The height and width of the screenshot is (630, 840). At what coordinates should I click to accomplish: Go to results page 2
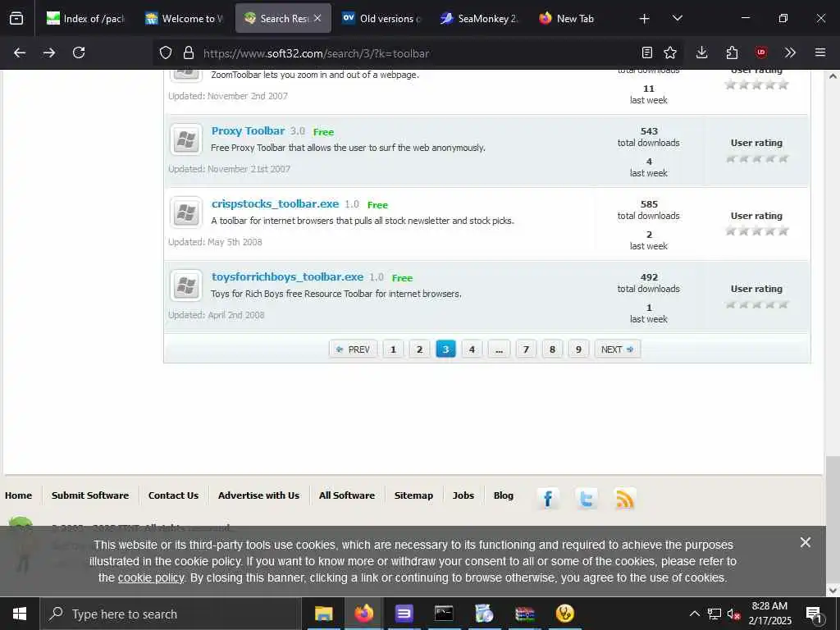(419, 349)
